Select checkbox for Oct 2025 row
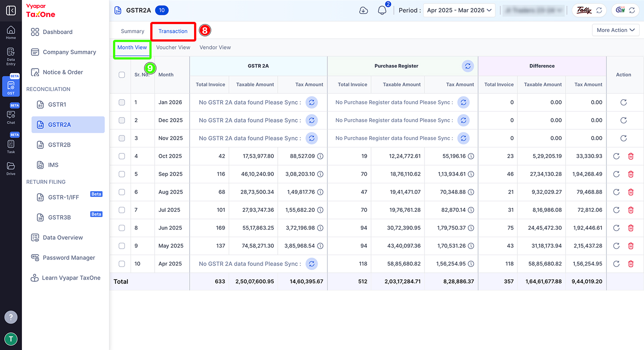The width and height of the screenshot is (644, 350). [x=122, y=156]
